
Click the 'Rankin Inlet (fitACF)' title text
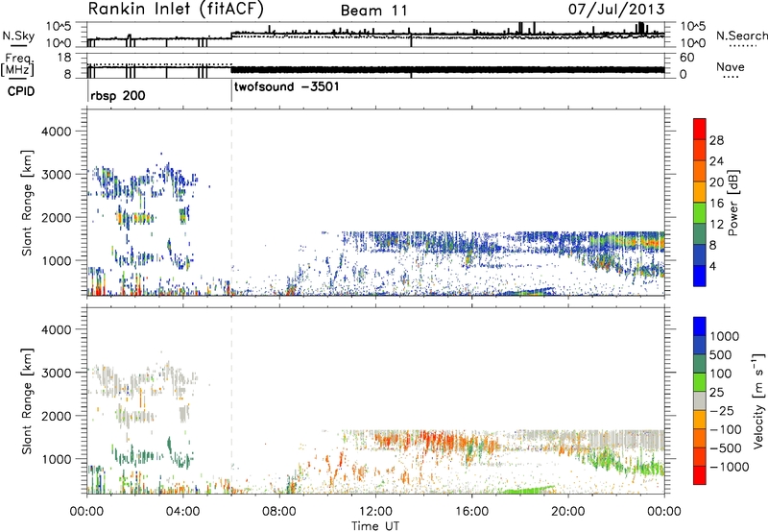pos(176,10)
